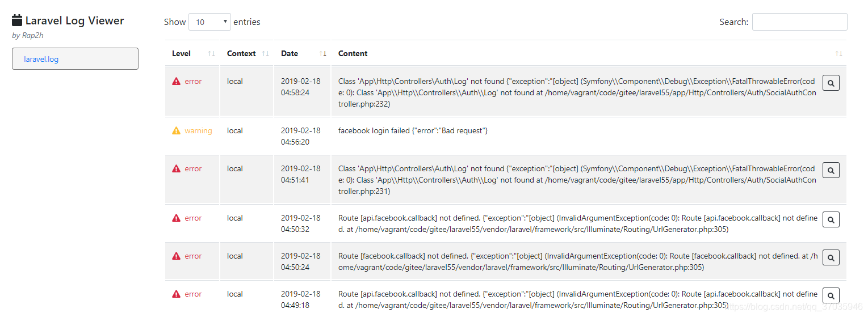Expand stack trace for 04:50:32 error
868x317 pixels.
831,219
